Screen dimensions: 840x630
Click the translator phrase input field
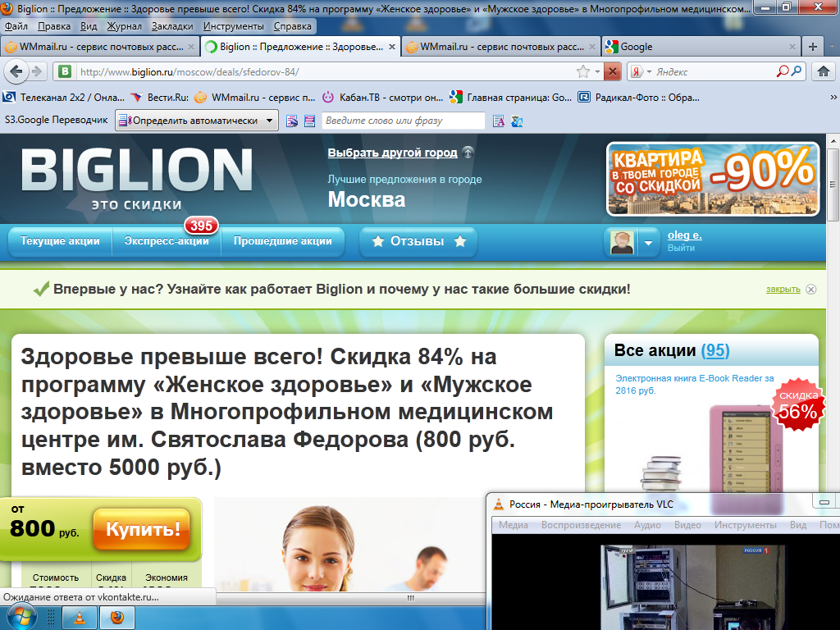(404, 121)
